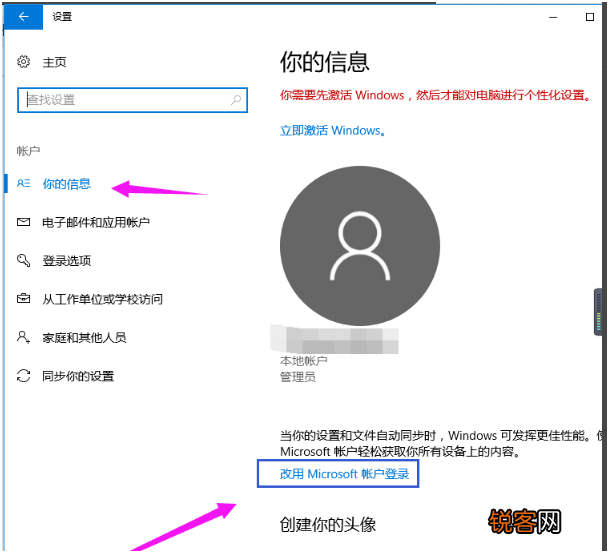Click the briefcase icon for work access
Screen dimensions: 609x553
tap(23, 299)
